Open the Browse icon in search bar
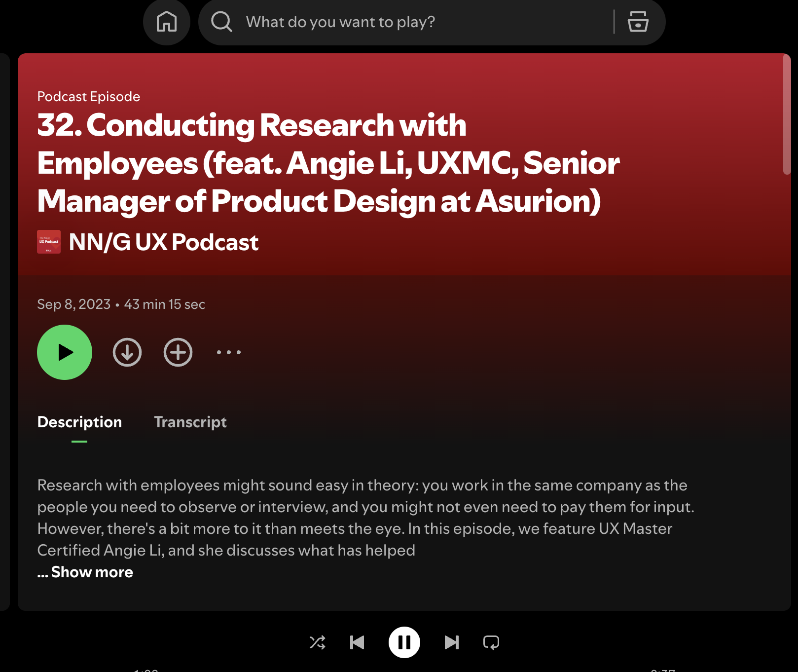 [638, 22]
